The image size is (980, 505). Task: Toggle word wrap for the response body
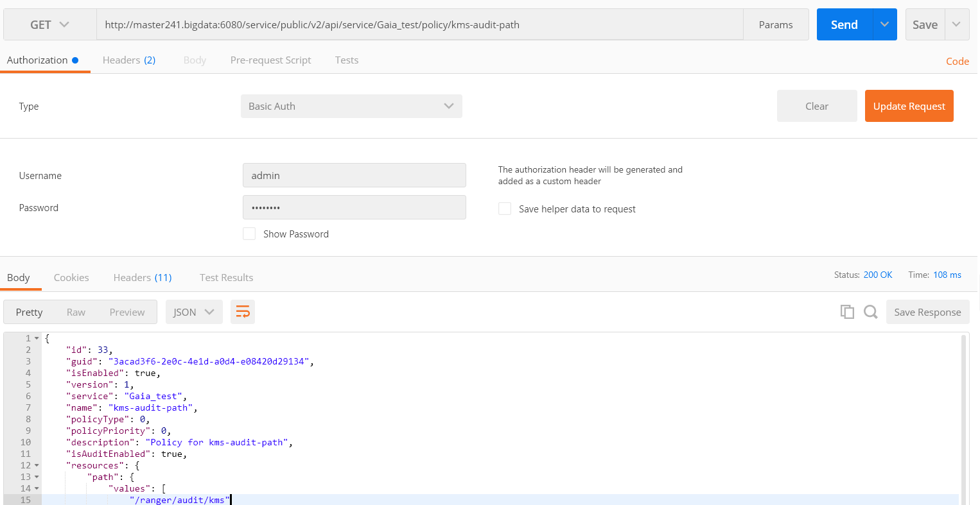(243, 312)
